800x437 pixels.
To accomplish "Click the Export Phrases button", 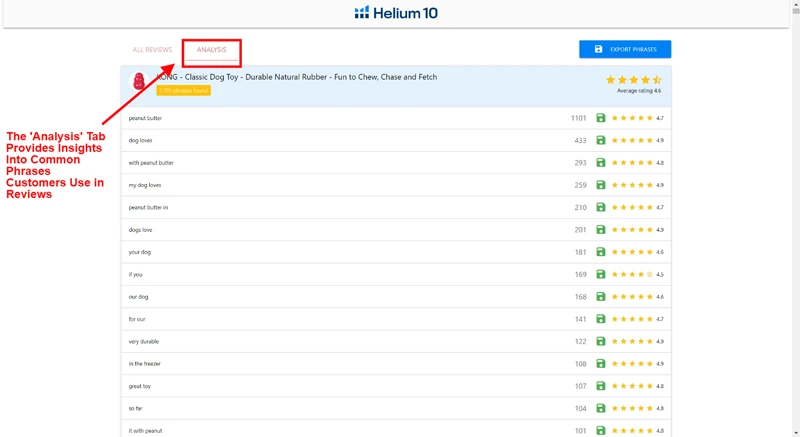I will pos(625,49).
